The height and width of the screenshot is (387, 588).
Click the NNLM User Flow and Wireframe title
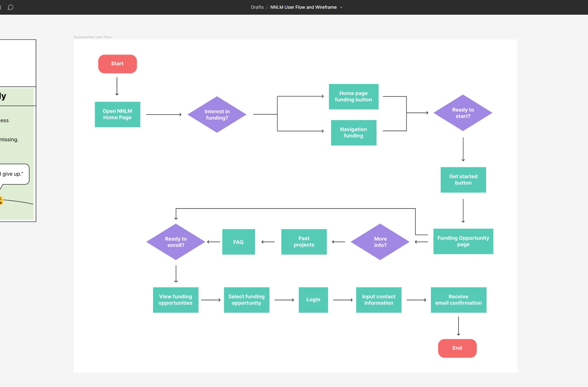point(303,7)
